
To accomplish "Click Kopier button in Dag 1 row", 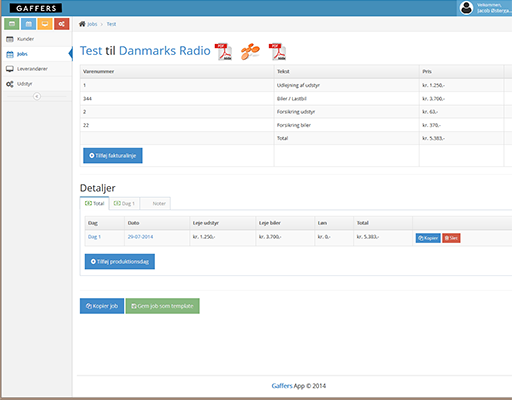I will point(428,238).
